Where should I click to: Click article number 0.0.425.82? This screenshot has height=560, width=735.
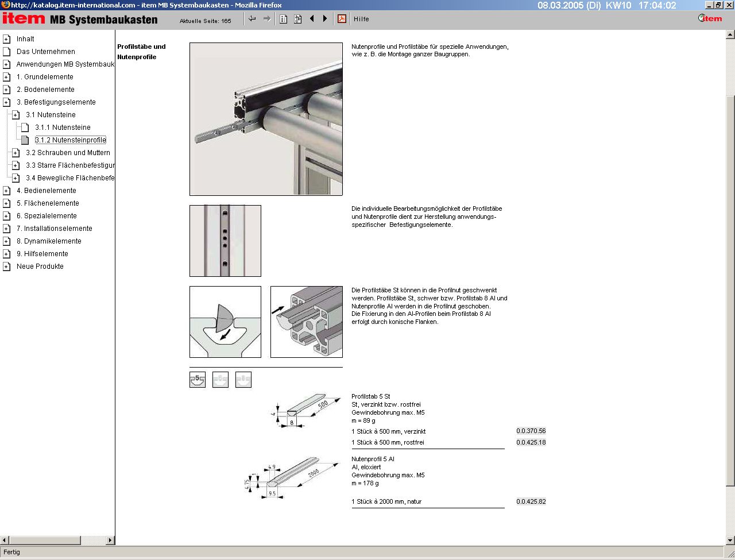pyautogui.click(x=531, y=501)
